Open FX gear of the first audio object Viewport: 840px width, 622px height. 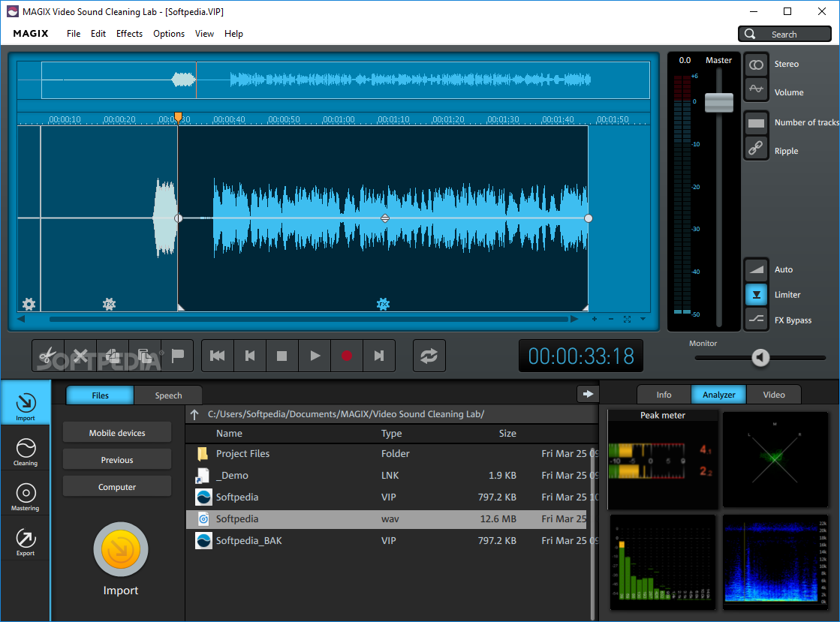(110, 304)
